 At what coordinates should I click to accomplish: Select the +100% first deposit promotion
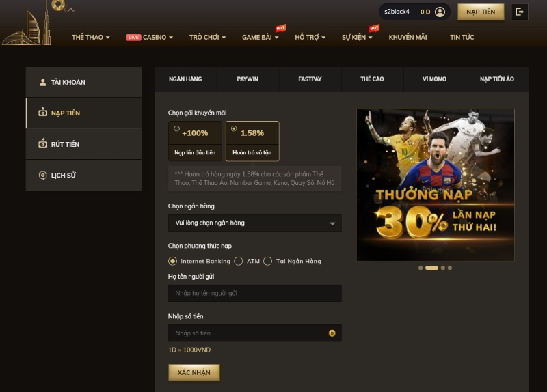pyautogui.click(x=195, y=141)
